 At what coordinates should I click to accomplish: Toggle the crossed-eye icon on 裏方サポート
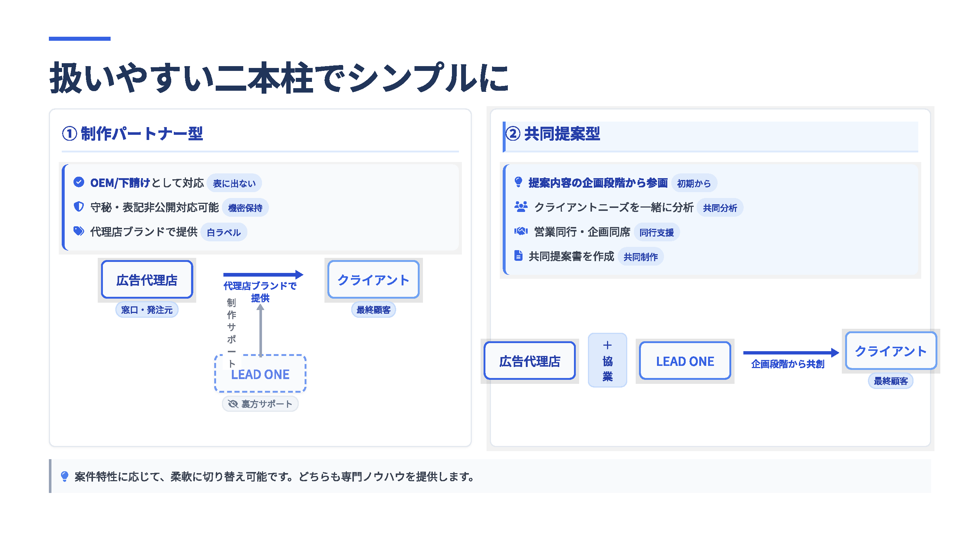pos(233,404)
